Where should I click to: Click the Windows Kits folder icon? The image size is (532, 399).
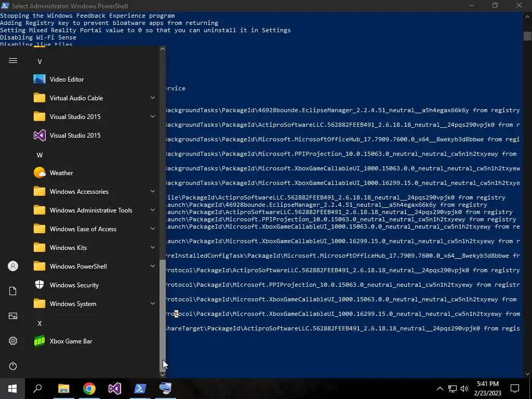[x=39, y=247]
